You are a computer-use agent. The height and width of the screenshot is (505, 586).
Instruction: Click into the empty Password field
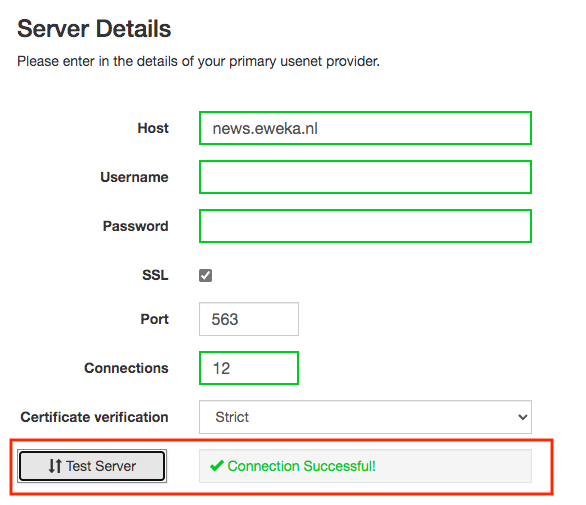[x=365, y=226]
